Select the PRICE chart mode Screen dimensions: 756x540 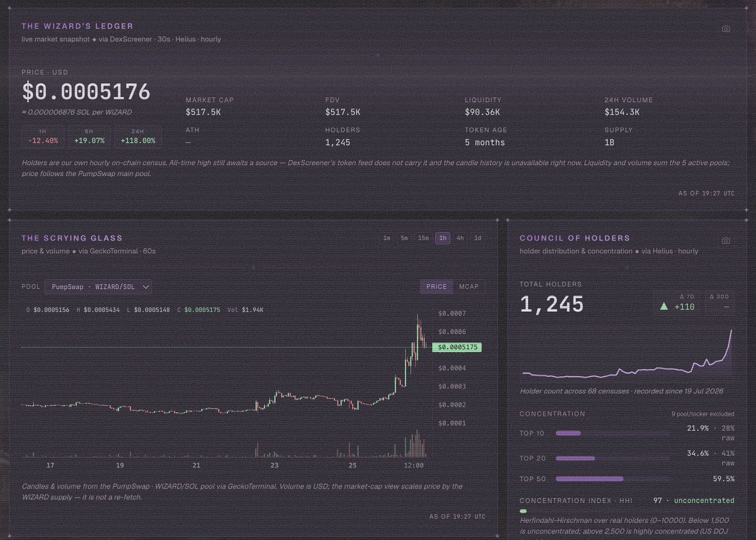437,287
